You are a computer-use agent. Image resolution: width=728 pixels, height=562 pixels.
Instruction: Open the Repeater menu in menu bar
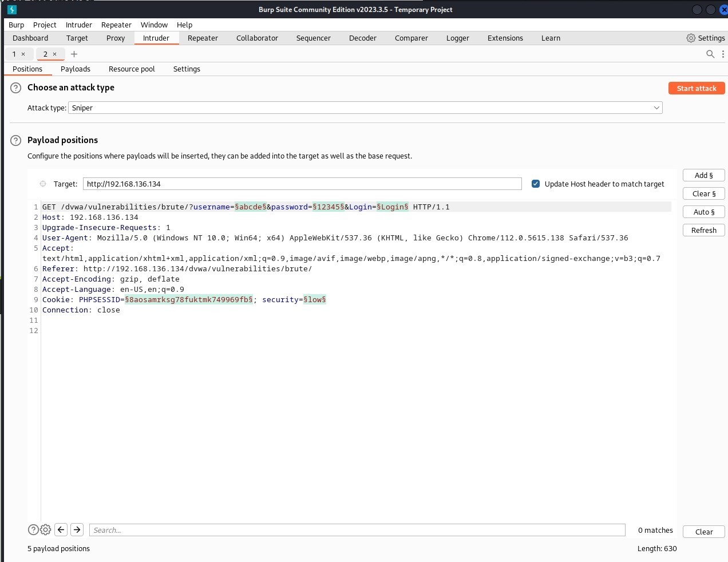(x=116, y=25)
